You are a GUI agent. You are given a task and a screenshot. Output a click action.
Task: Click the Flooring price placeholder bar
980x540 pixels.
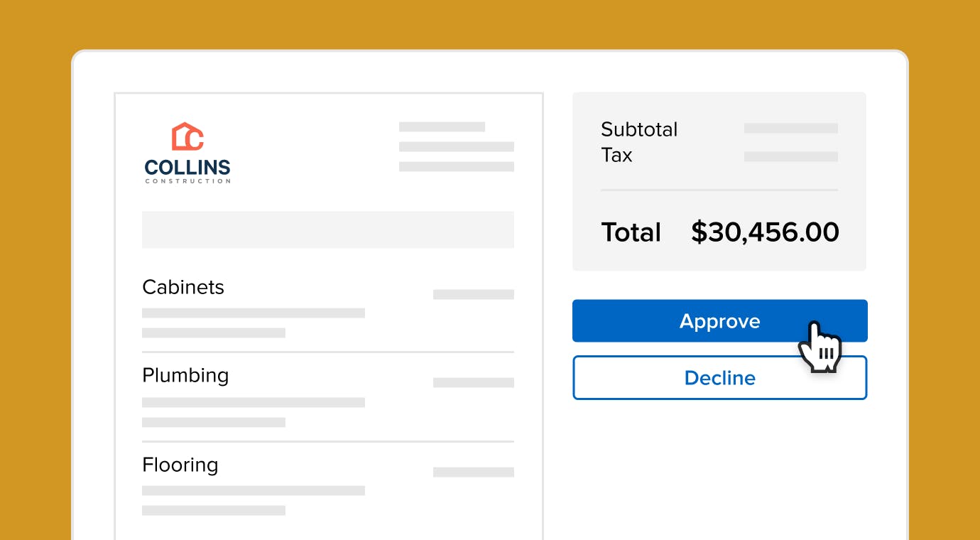[474, 472]
